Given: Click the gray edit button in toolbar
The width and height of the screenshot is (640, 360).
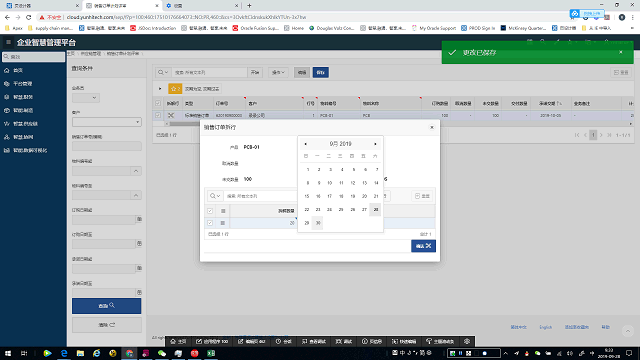Looking at the screenshot, I should point(302,72).
